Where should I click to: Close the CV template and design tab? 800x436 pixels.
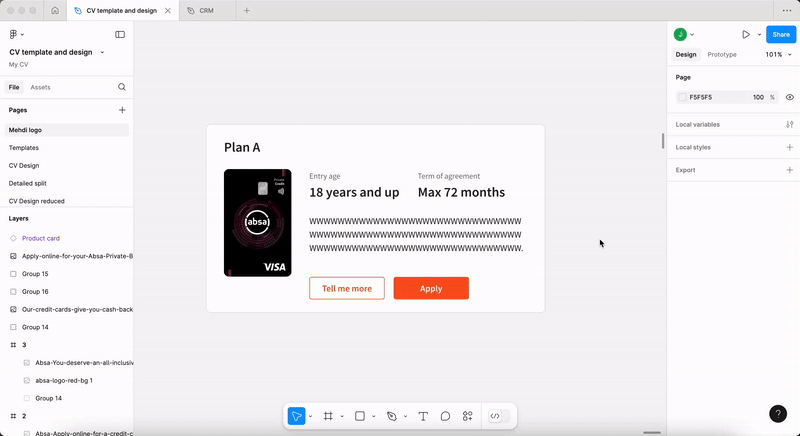click(168, 10)
